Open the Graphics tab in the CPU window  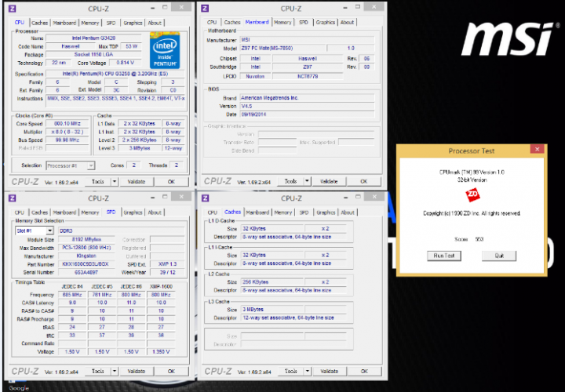[x=133, y=23]
